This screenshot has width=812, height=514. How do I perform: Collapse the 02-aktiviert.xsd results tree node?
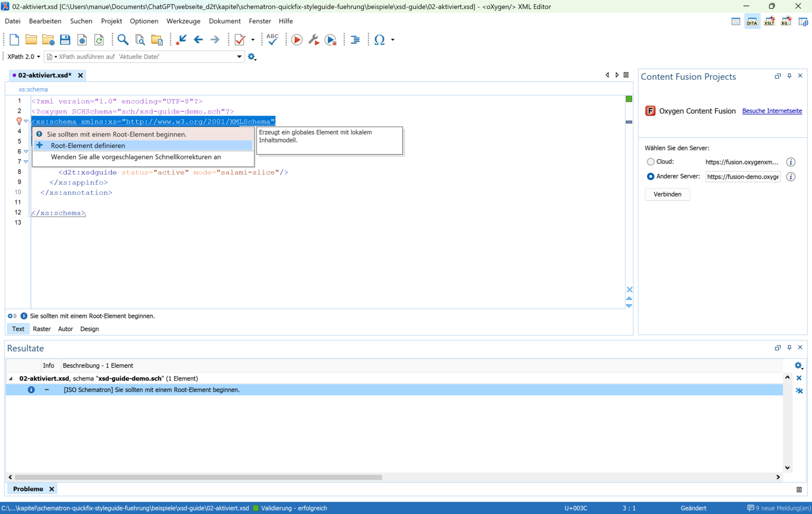pyautogui.click(x=11, y=379)
